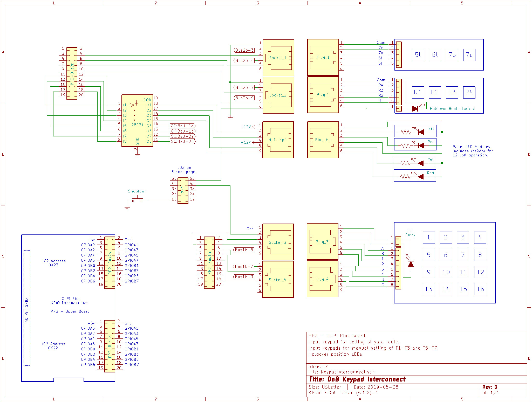Image resolution: width=532 pixels, height=402 pixels.
Task: Click the 'Size: USLetter' field
Action: coord(325,387)
